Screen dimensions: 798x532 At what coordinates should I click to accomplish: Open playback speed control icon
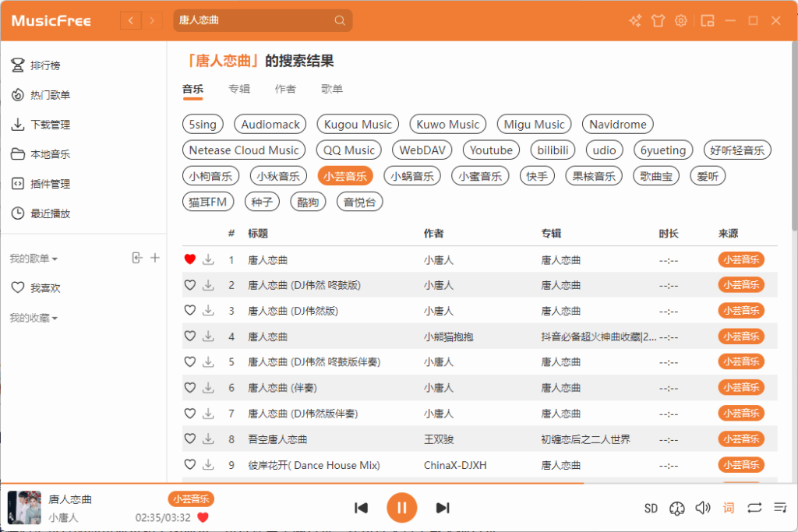point(677,508)
